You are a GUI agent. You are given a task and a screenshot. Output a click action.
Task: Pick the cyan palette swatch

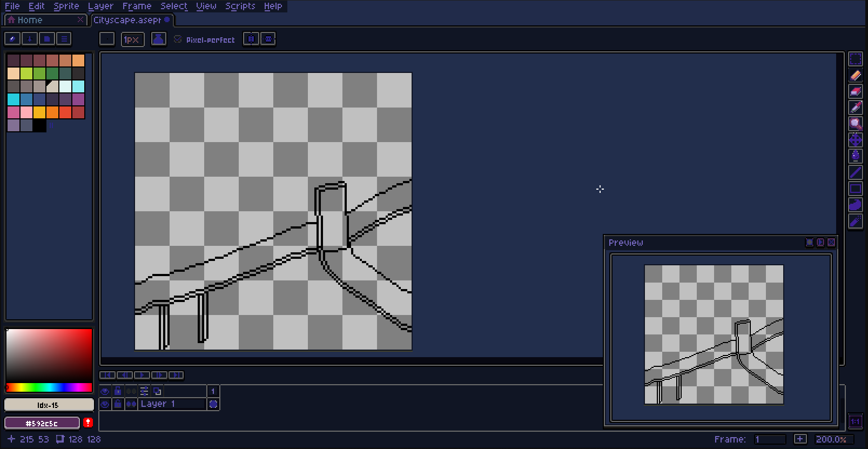tap(14, 99)
